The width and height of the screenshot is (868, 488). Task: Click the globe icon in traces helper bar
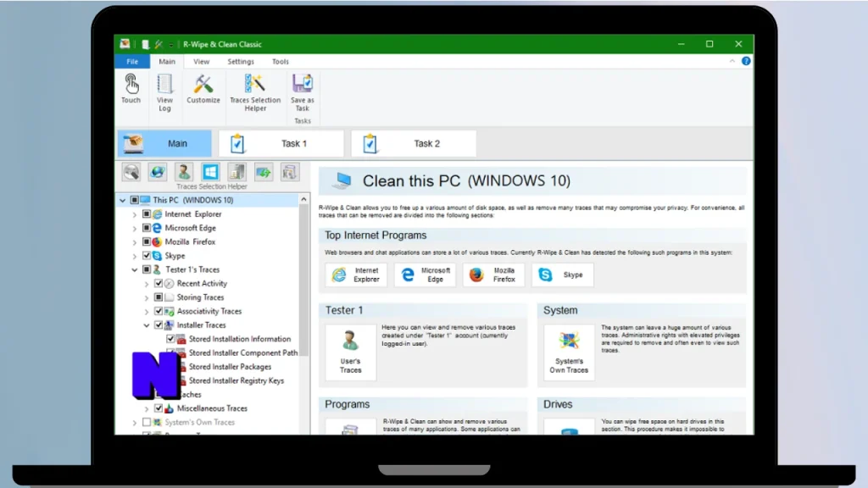point(157,172)
